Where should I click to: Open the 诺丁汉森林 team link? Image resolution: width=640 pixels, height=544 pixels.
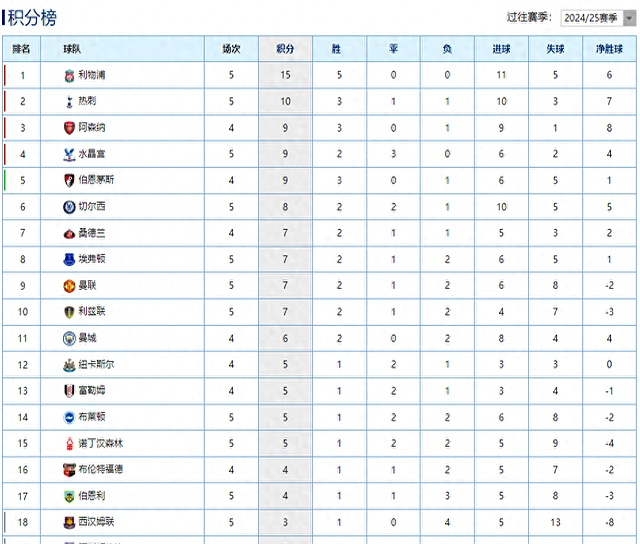tap(101, 443)
